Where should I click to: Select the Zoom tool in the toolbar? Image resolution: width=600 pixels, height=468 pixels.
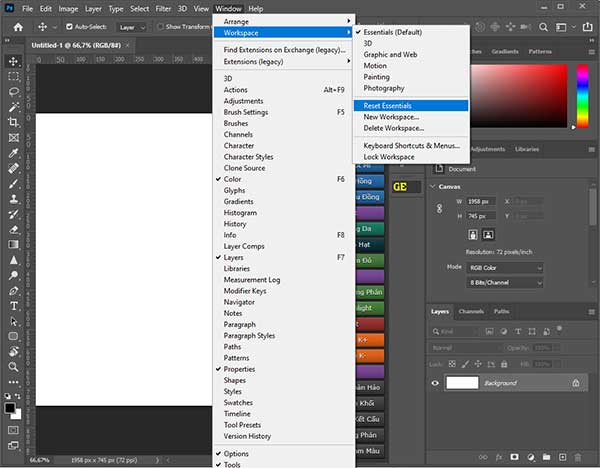(13, 367)
